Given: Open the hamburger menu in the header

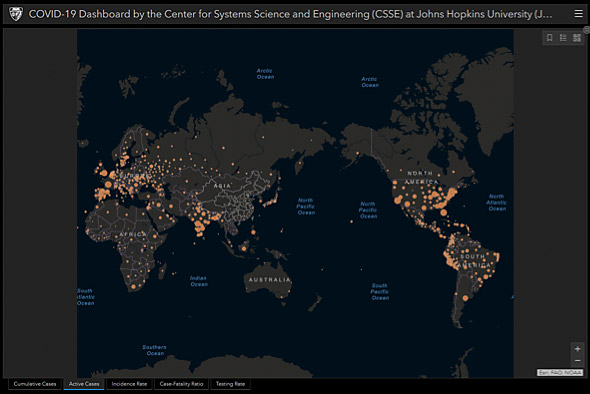Looking at the screenshot, I should pos(578,14).
